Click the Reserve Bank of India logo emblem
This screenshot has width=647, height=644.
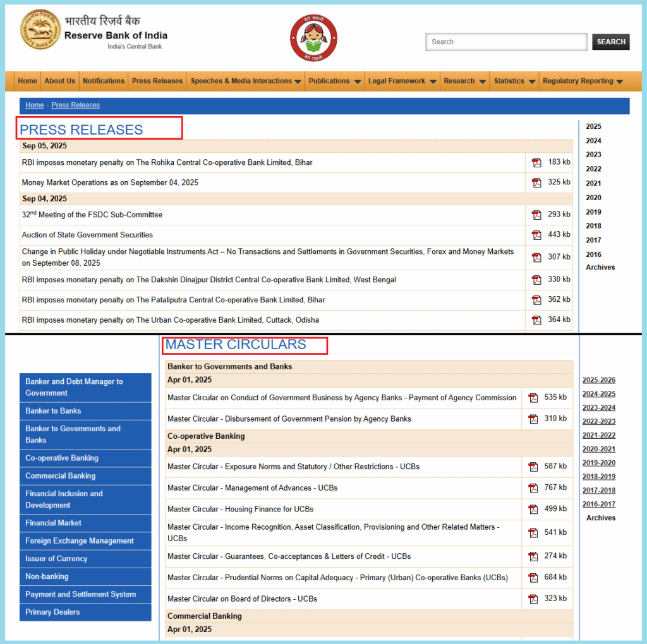pyautogui.click(x=40, y=30)
